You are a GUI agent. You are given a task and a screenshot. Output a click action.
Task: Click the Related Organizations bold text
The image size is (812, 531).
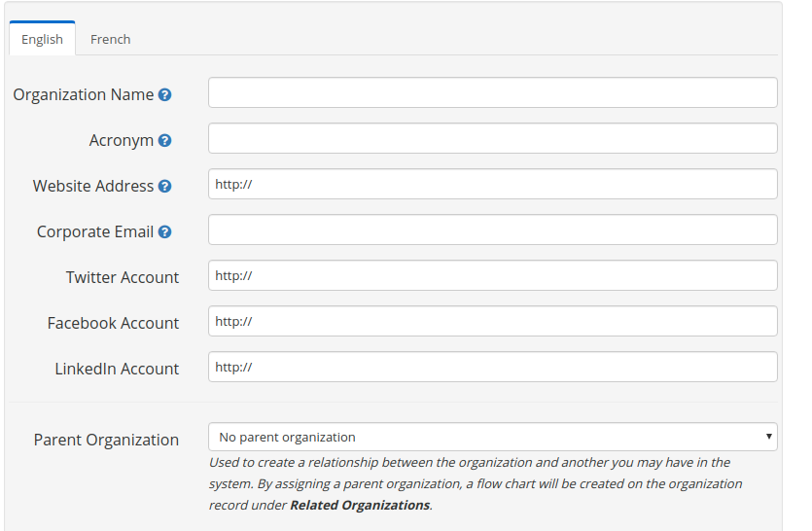click(x=360, y=505)
